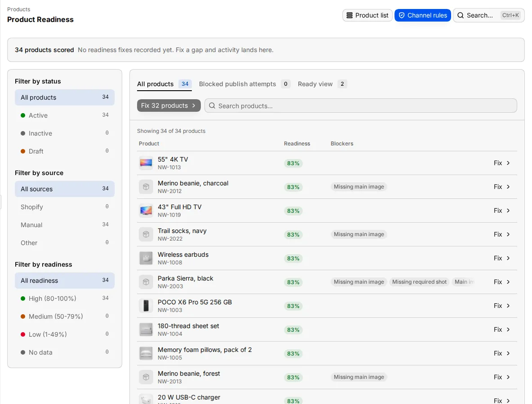Click 83% readiness badge for Wireless earbuds

pyautogui.click(x=293, y=258)
